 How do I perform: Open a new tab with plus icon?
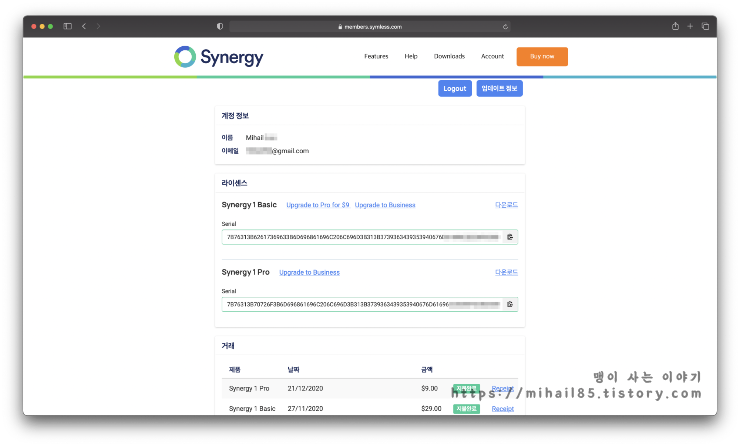[690, 26]
